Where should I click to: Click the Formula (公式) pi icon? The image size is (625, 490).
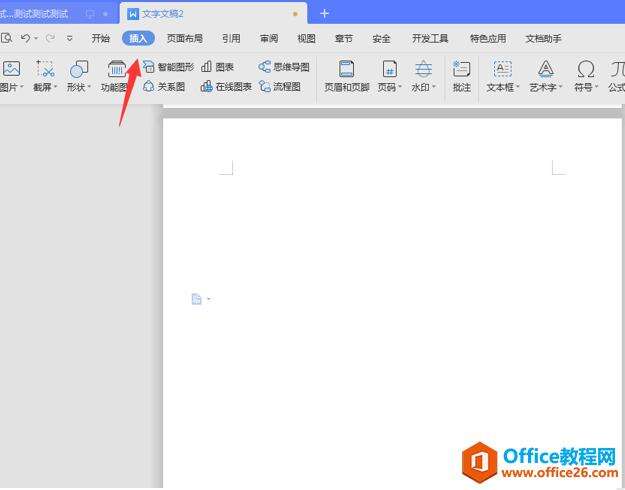click(617, 69)
